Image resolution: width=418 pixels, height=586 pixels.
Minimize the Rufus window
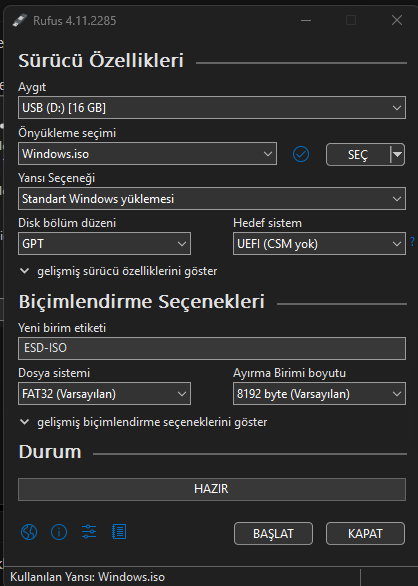tap(306, 20)
